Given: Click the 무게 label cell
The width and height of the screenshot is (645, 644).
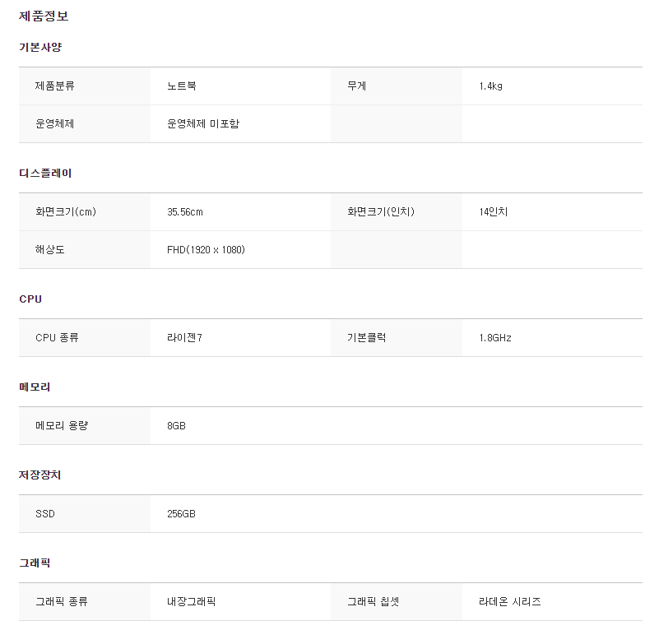Looking at the screenshot, I should (x=397, y=86).
